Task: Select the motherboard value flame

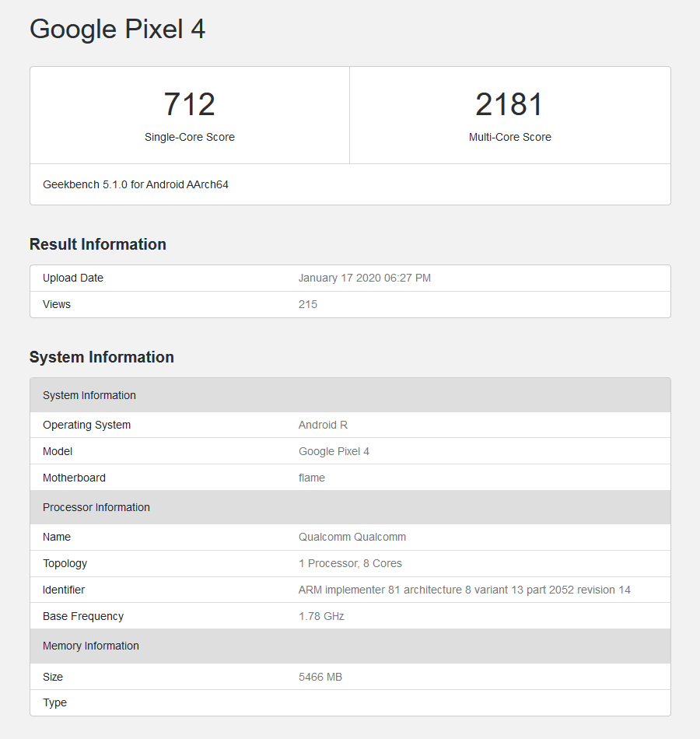Action: pyautogui.click(x=311, y=478)
